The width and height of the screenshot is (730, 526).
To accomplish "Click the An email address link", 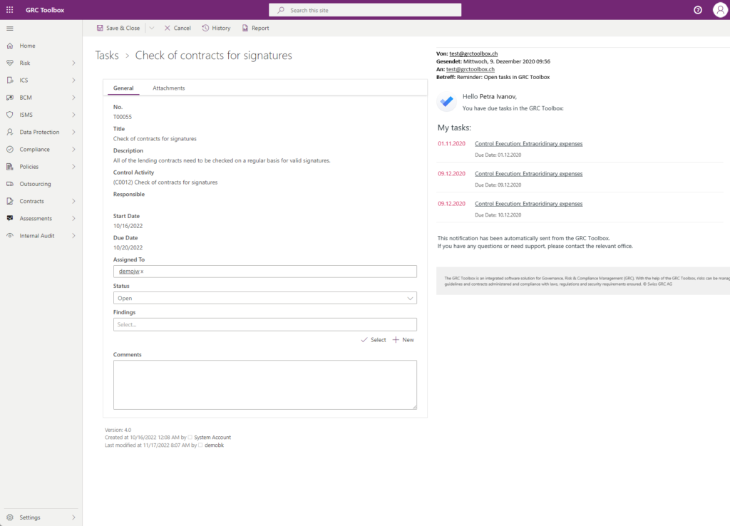I will pyautogui.click(x=470, y=69).
